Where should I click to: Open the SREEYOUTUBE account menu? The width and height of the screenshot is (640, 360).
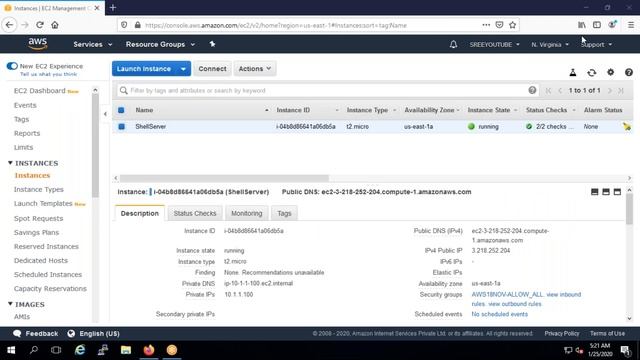[x=494, y=44]
